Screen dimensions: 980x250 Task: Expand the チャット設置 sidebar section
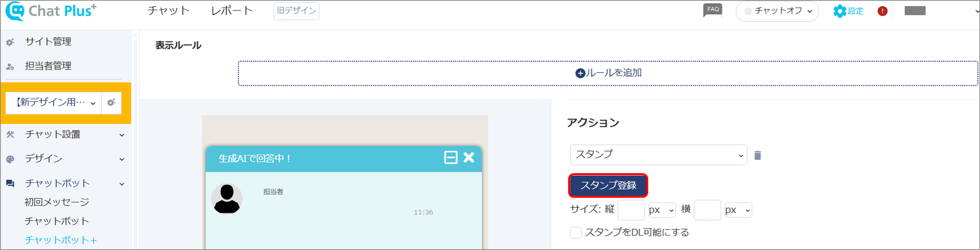(65, 134)
